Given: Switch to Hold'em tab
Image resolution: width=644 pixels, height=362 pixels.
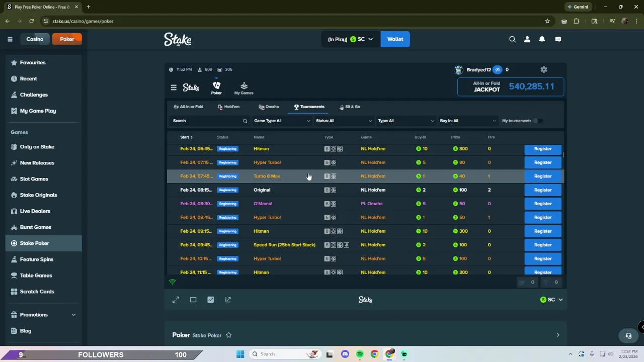Looking at the screenshot, I should [x=229, y=107].
